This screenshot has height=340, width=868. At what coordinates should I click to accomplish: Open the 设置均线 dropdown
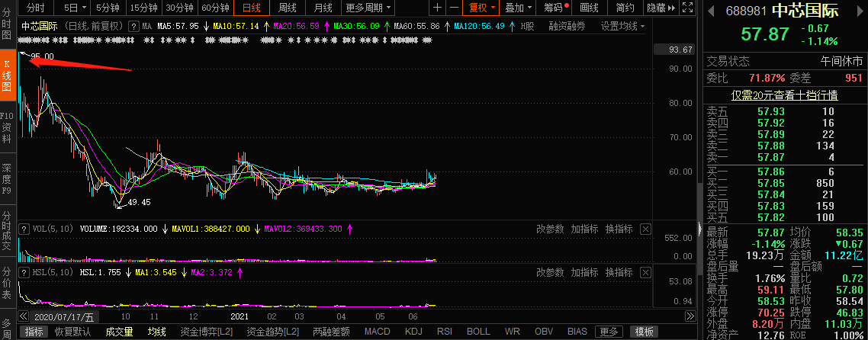tap(622, 26)
